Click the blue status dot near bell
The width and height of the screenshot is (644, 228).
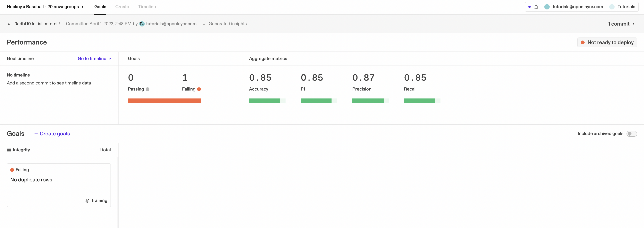point(529,7)
